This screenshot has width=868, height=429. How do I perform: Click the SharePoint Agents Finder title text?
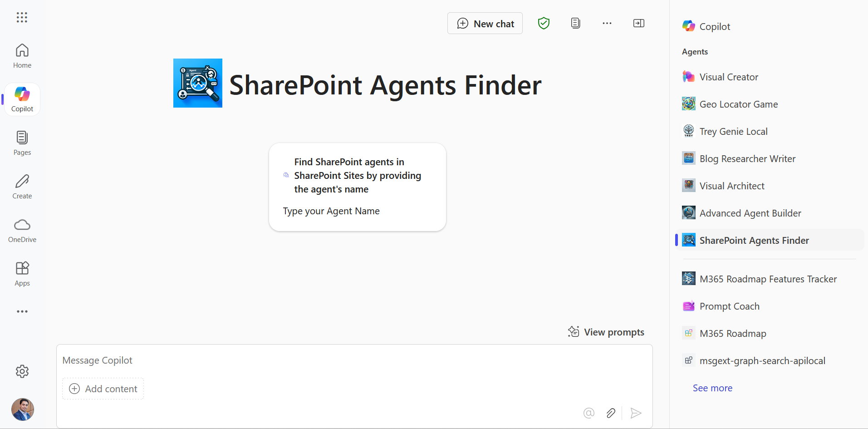[385, 85]
